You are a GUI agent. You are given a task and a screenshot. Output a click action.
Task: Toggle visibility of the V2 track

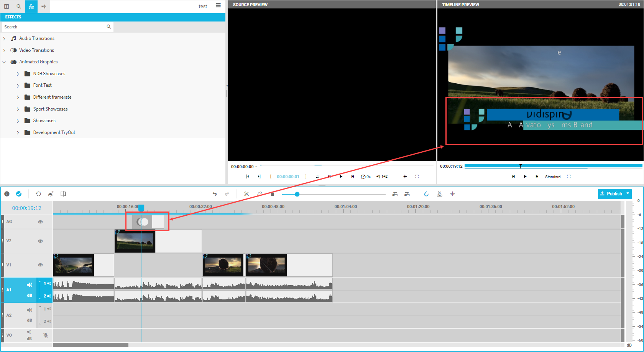click(x=40, y=241)
